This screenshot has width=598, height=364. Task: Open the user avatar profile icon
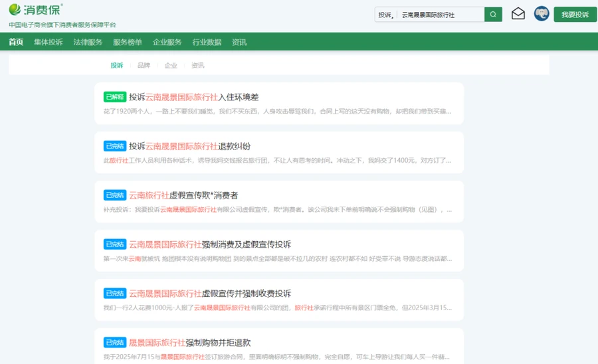(x=541, y=14)
